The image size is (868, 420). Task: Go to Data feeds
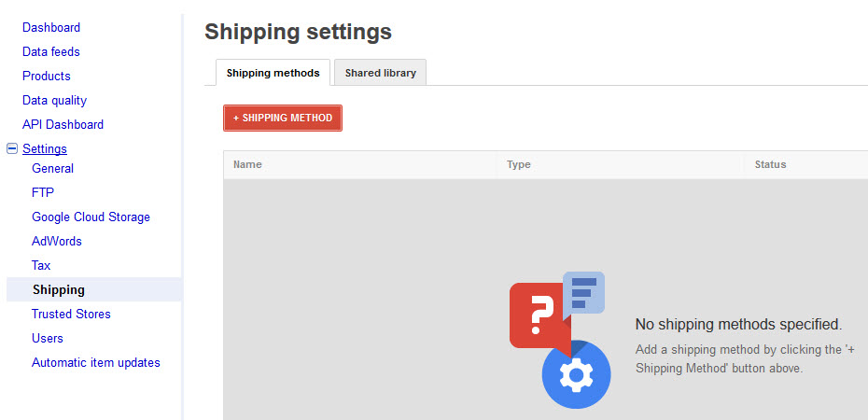(51, 51)
